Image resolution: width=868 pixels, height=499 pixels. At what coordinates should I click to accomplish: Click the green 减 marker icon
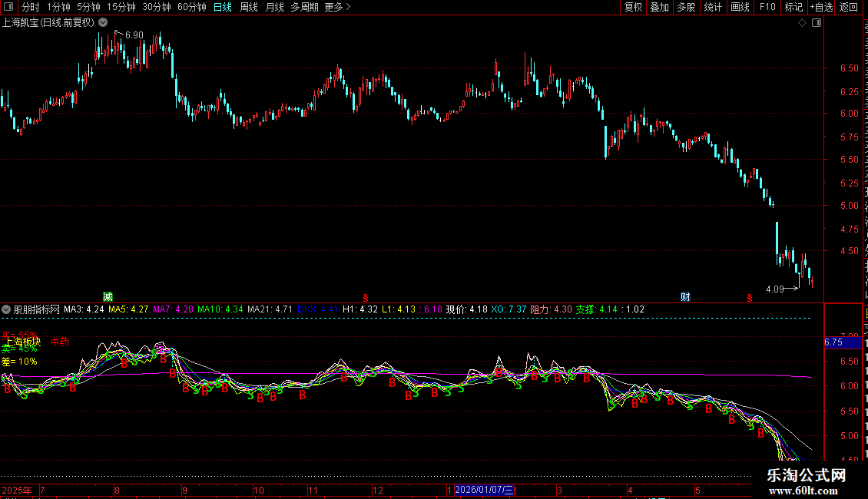point(108,297)
